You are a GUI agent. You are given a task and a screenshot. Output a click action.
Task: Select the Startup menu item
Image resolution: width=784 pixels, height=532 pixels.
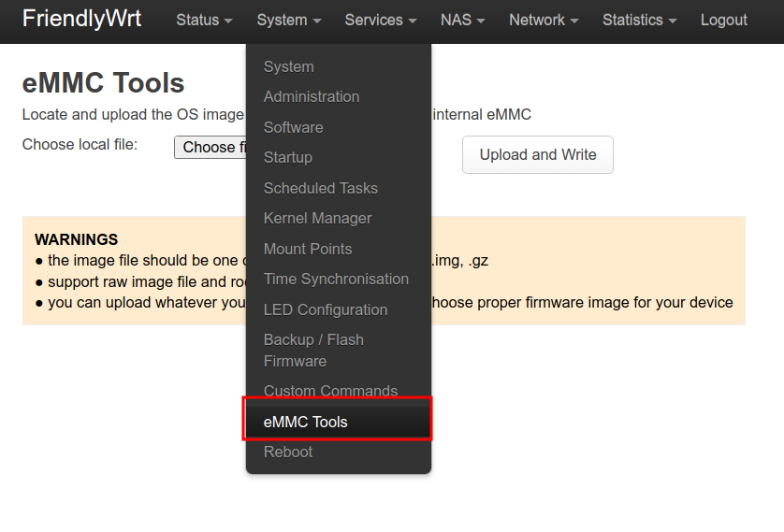point(288,157)
